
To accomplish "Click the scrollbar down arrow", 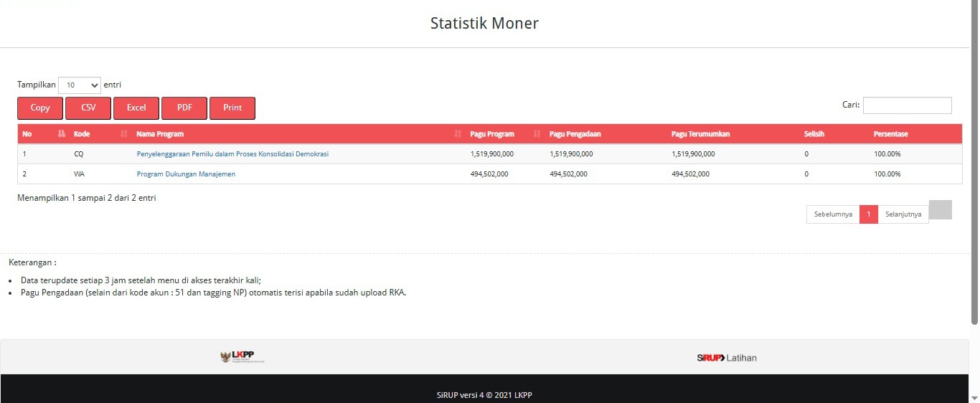I will 974,397.
